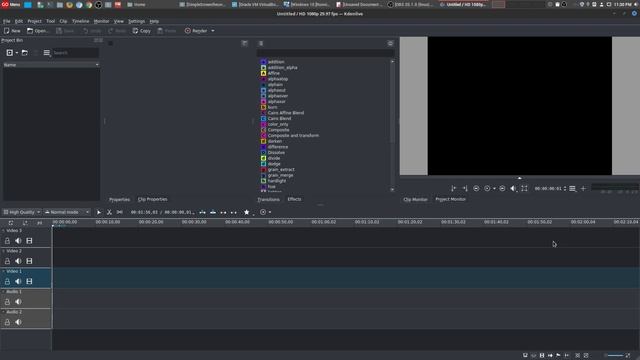Select the Affine transition
Image resolution: width=640 pixels, height=360 pixels.
coord(273,73)
